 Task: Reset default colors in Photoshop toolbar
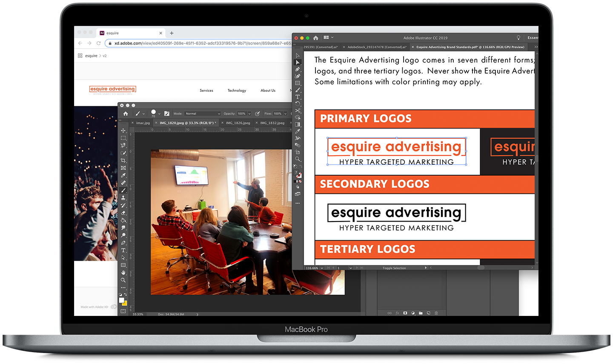[120, 294]
